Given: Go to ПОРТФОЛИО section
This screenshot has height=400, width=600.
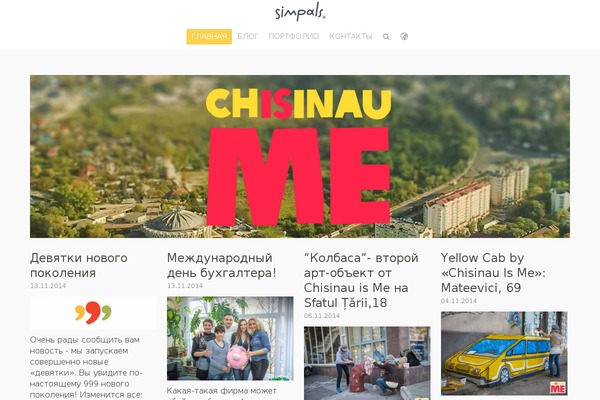Looking at the screenshot, I should 293,36.
